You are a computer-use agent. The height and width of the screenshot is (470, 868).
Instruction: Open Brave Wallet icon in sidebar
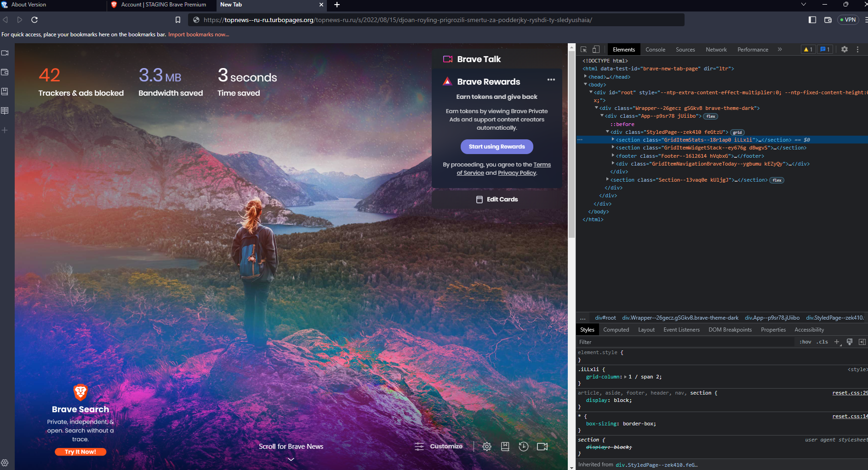click(x=5, y=72)
